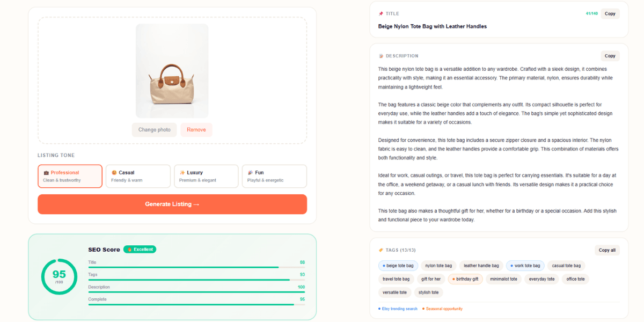The image size is (644, 322).
Task: Click Copy all for tags
Action: [607, 250]
